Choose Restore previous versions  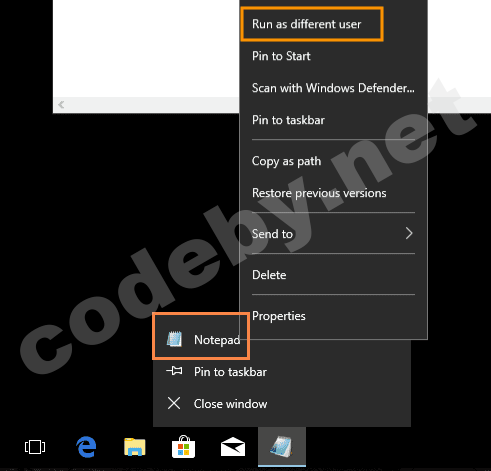click(x=319, y=193)
